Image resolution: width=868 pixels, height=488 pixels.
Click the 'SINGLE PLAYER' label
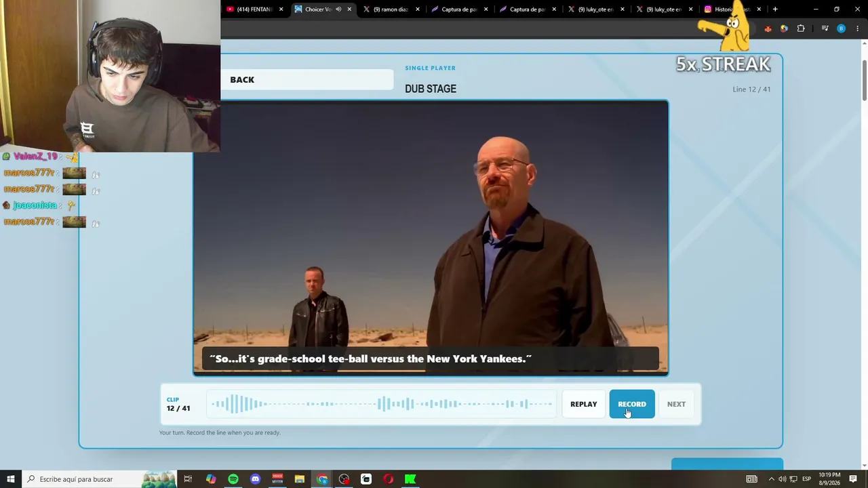coord(430,68)
